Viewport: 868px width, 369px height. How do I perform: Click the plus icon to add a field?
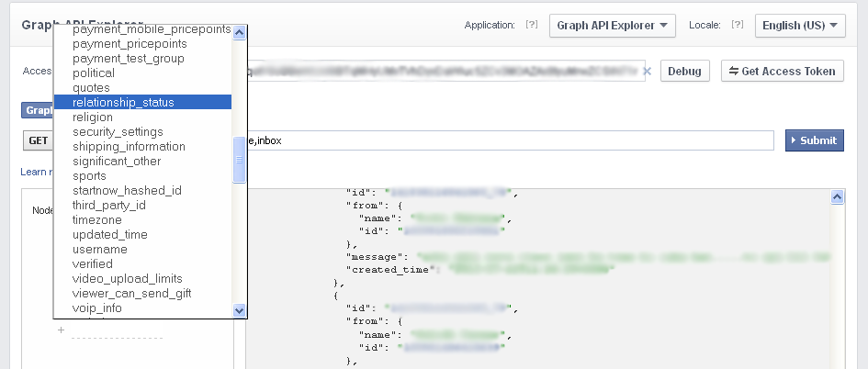(61, 330)
